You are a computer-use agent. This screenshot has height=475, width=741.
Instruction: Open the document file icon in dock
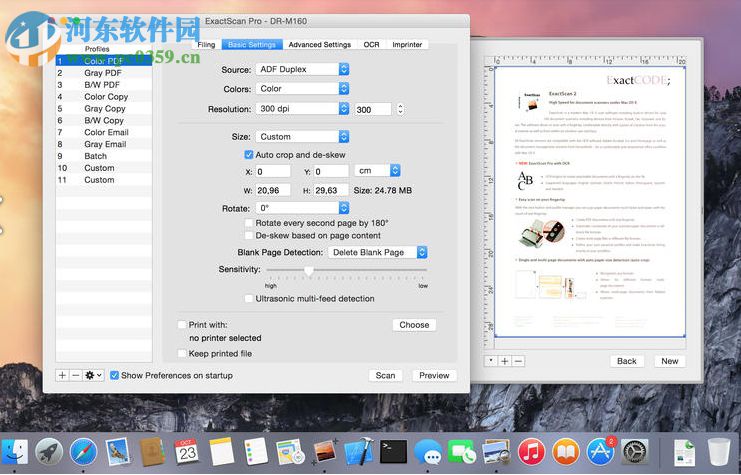pyautogui.click(x=684, y=452)
